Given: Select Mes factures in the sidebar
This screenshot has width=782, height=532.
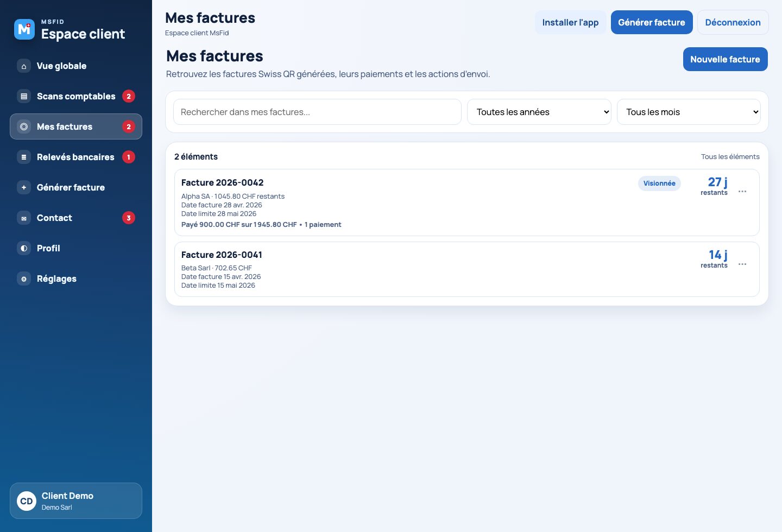Looking at the screenshot, I should [76, 126].
